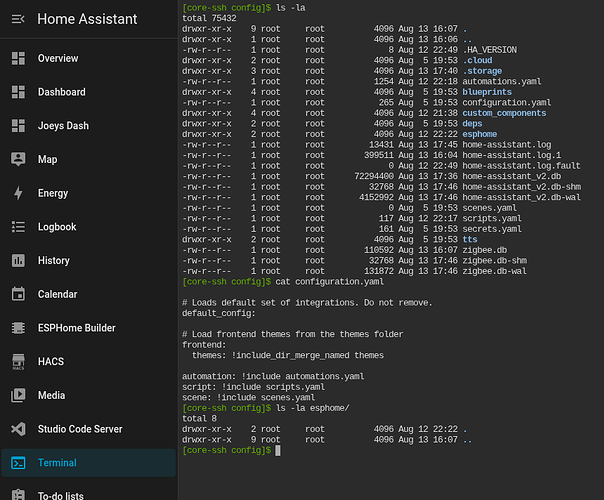The height and width of the screenshot is (500, 604).
Task: Click the Calendar sidebar icon
Action: coord(18,294)
